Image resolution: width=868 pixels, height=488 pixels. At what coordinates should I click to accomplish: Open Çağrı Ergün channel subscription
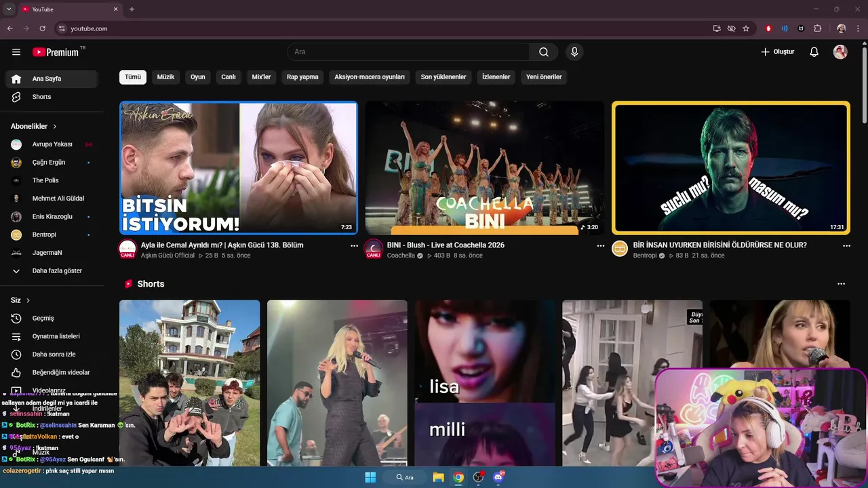coord(52,163)
